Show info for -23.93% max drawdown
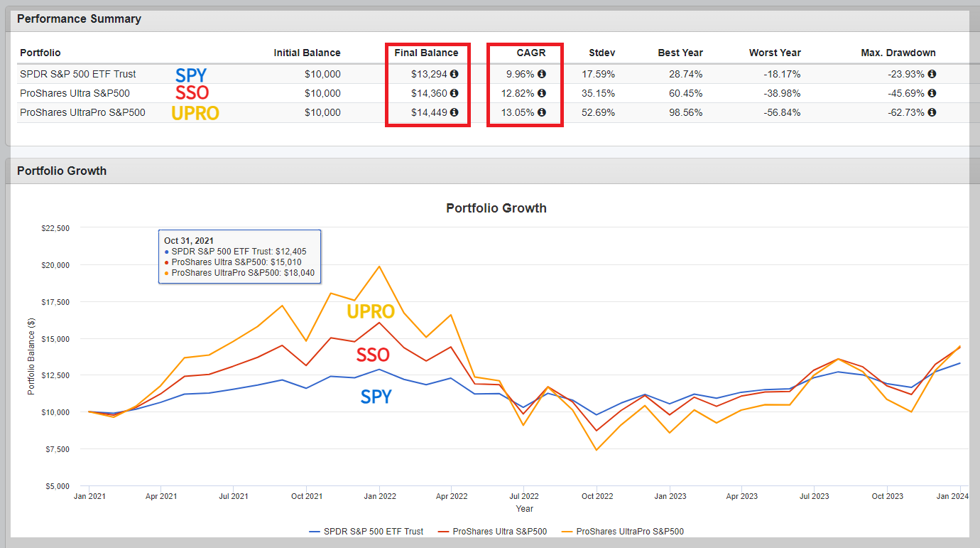The image size is (980, 548). [932, 74]
